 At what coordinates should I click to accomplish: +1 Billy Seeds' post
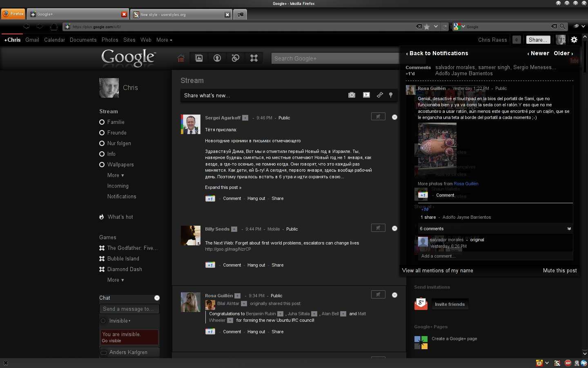click(x=210, y=265)
